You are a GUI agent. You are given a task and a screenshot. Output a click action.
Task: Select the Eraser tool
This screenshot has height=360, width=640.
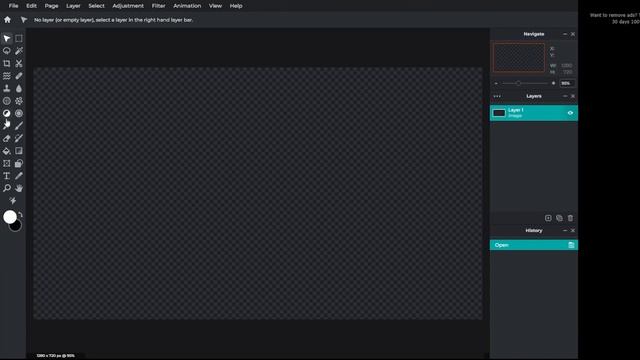[x=7, y=138]
